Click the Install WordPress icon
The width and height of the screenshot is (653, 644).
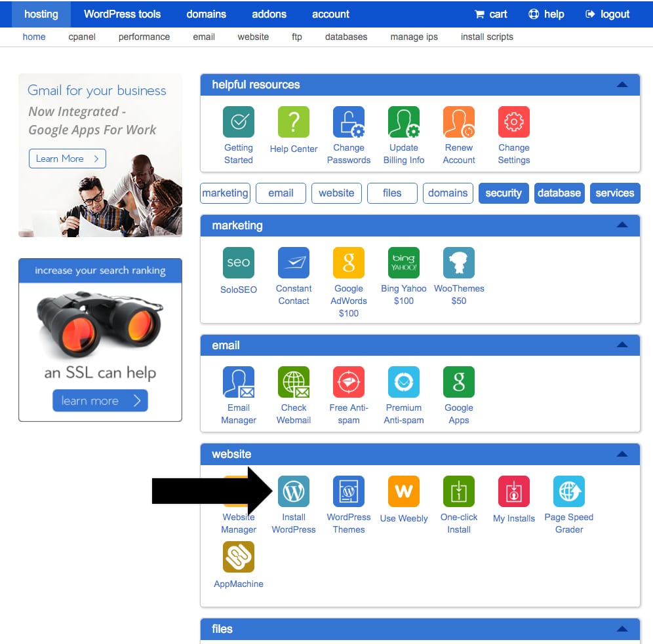pos(294,491)
